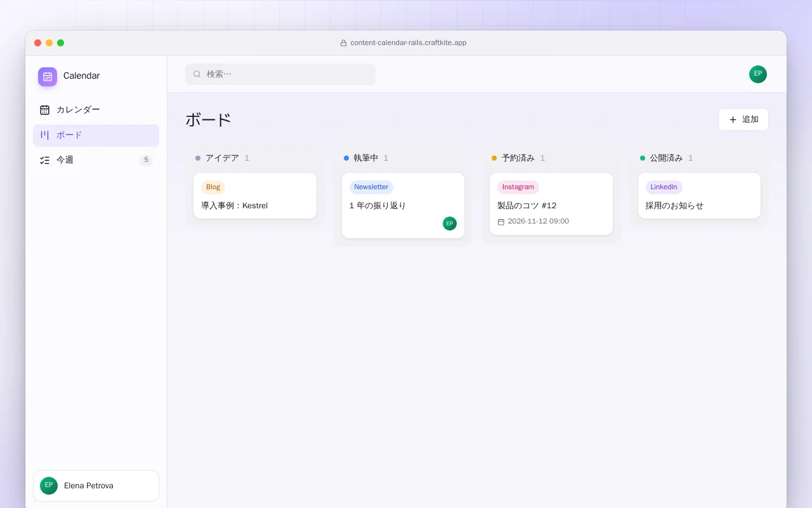Click the EP avatar in top right header

pos(758,74)
